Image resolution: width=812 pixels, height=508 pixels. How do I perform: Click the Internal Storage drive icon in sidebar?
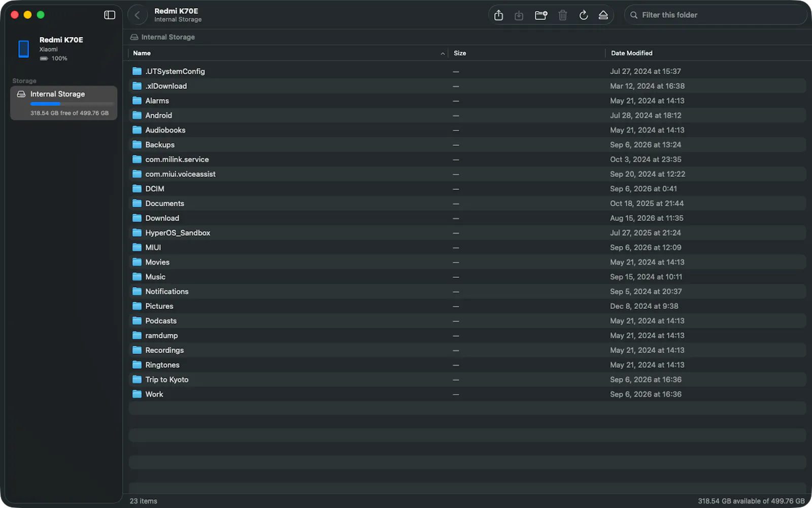tap(21, 94)
